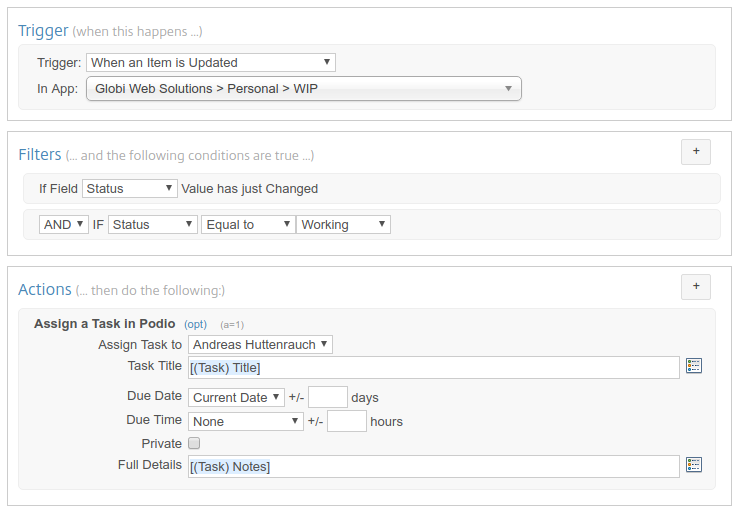Open the Equal to comparison dropdown
Image resolution: width=741 pixels, height=513 pixels.
tap(248, 225)
